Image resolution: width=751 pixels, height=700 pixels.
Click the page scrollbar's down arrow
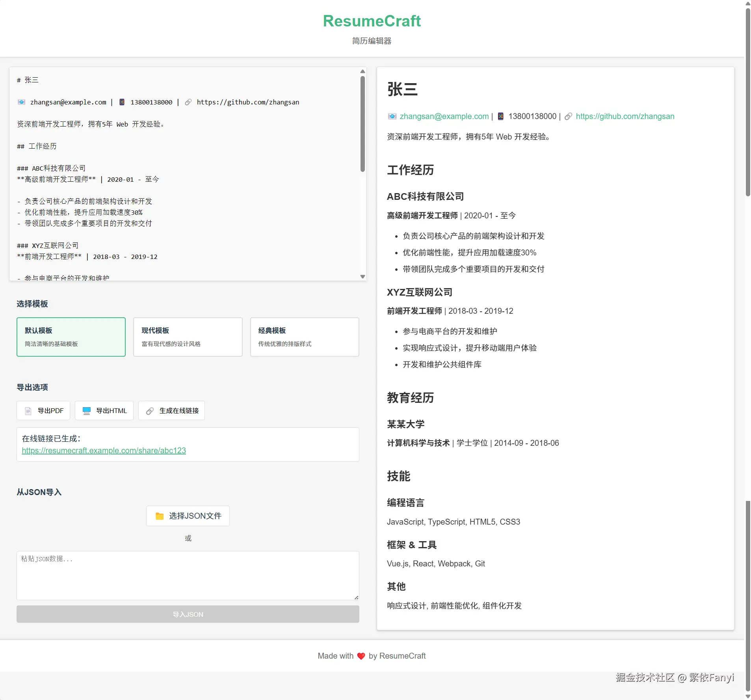748,696
